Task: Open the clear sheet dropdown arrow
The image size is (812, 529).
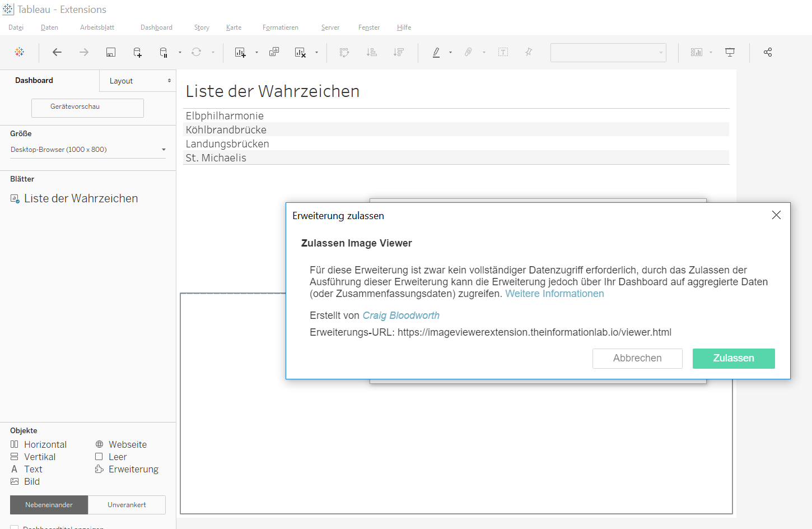Action: tap(316, 53)
